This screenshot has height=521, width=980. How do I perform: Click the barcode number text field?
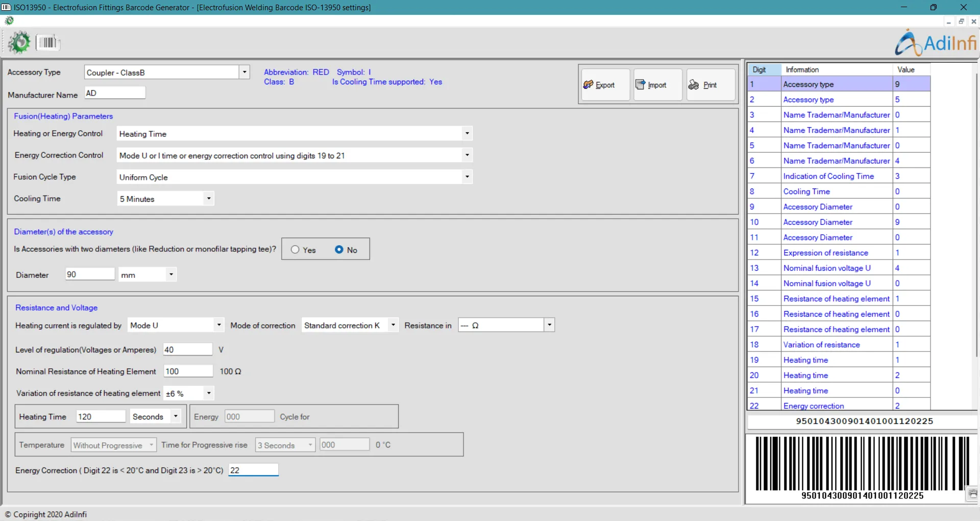[863, 421]
